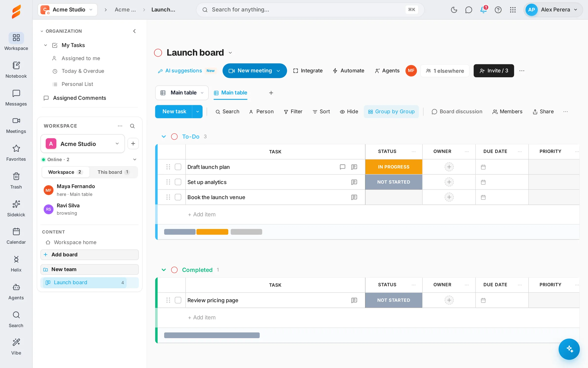Image resolution: width=588 pixels, height=368 pixels.
Task: Open Meetings in the left rail
Action: [16, 125]
